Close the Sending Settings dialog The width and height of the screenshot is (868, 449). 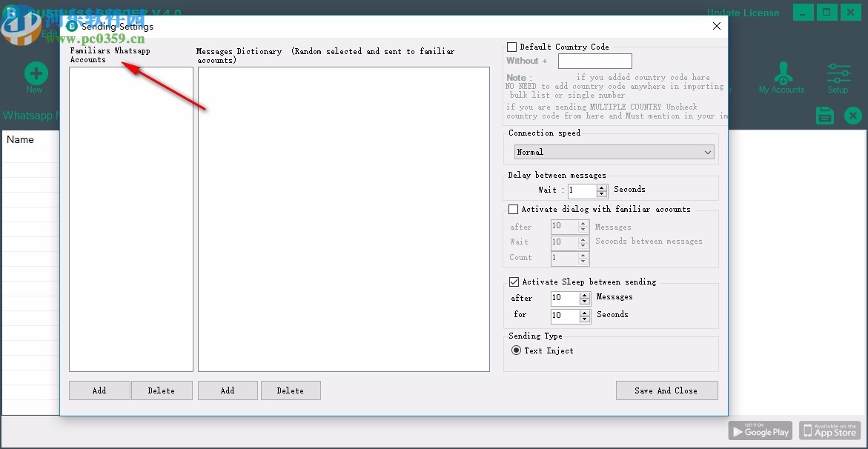[x=716, y=26]
